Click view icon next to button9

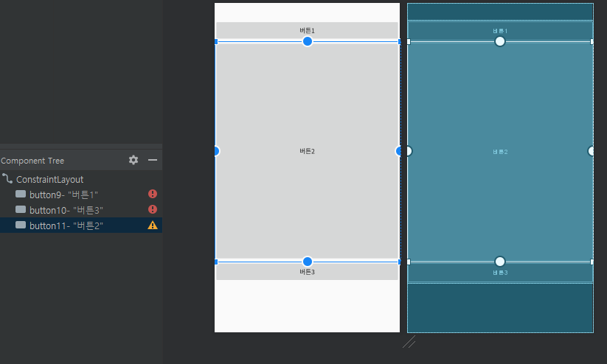(x=21, y=194)
